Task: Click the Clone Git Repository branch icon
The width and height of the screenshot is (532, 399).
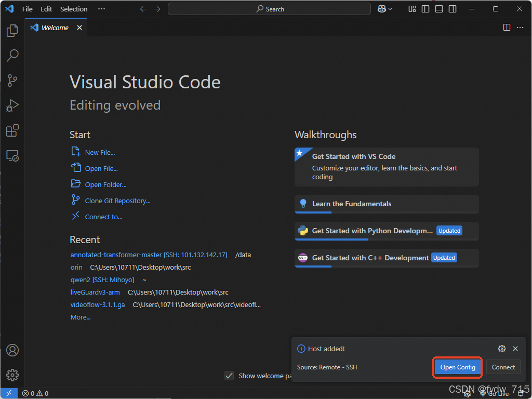Action: 75,199
